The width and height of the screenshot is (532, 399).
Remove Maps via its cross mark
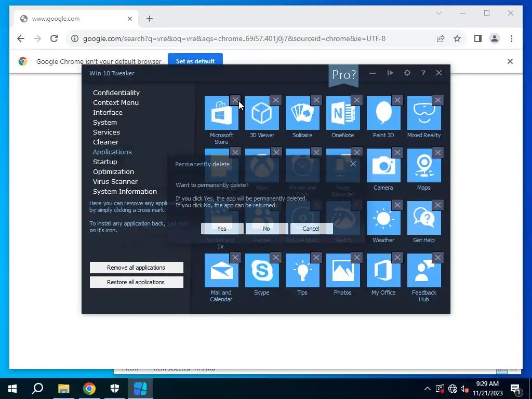437,152
